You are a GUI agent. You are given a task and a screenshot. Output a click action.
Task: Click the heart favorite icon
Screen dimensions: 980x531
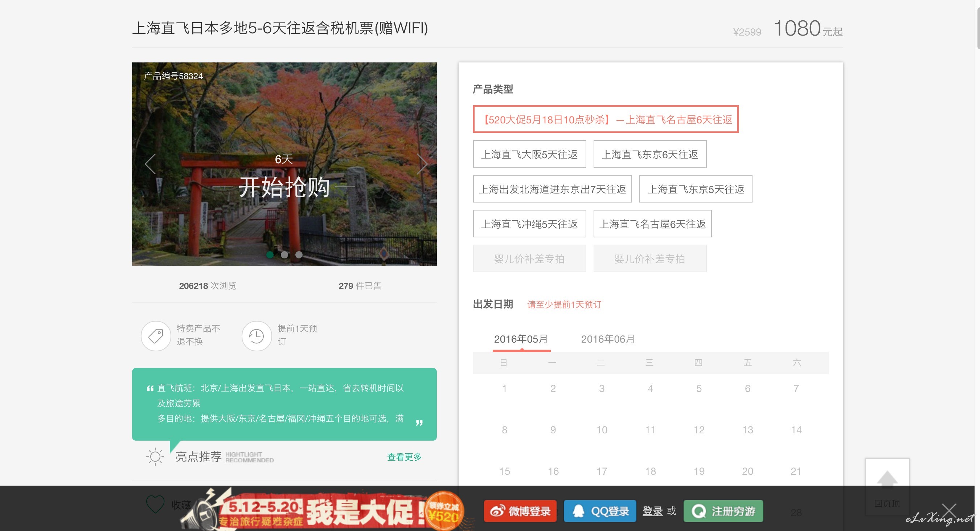point(155,505)
